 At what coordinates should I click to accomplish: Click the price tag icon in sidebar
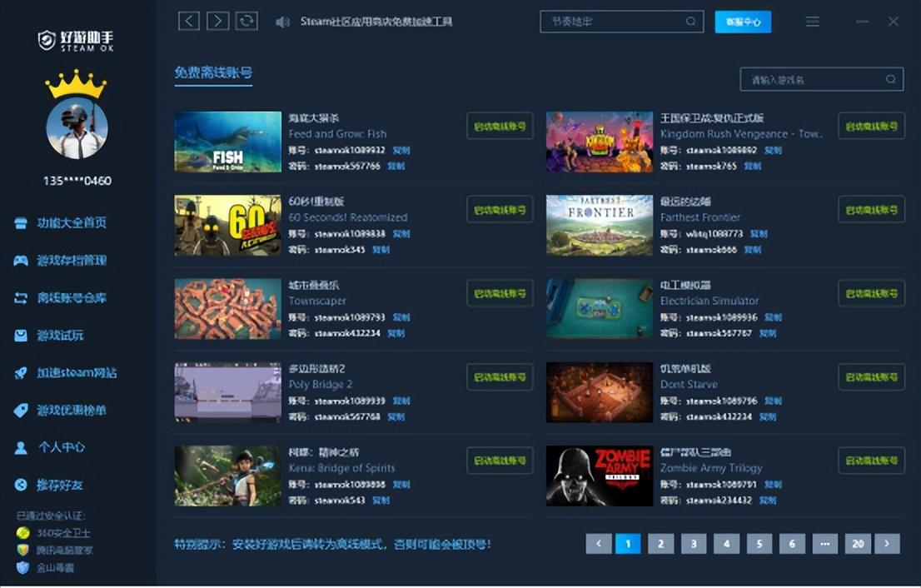tap(21, 411)
